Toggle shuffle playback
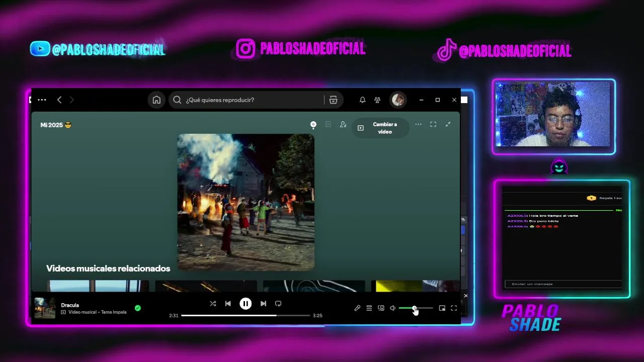This screenshot has height=362, width=644. click(x=213, y=304)
